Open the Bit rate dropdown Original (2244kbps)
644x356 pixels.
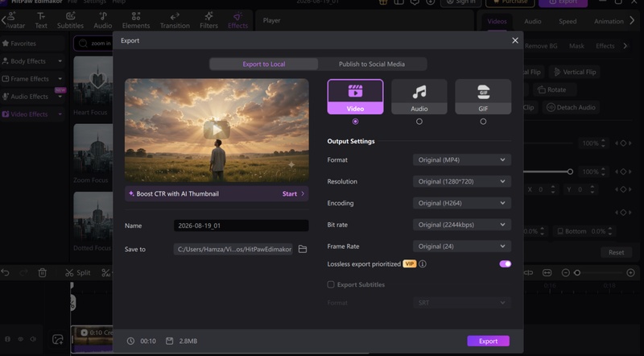coord(461,225)
